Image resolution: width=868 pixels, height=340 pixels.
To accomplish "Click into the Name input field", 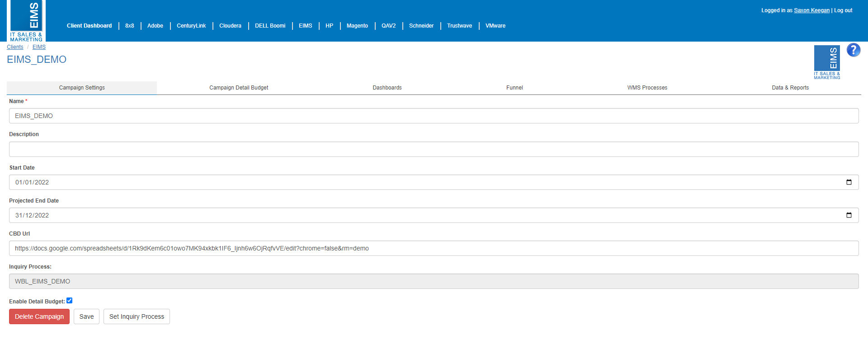I will pos(434,116).
